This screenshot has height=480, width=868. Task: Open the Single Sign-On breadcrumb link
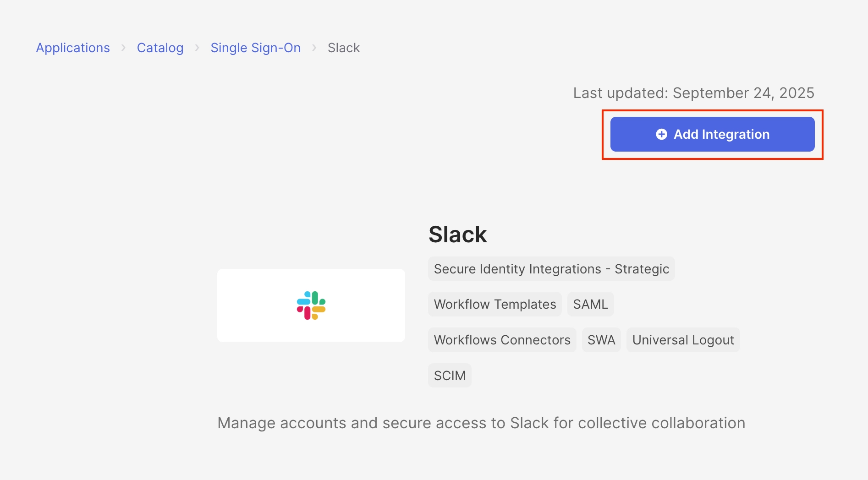(x=255, y=48)
